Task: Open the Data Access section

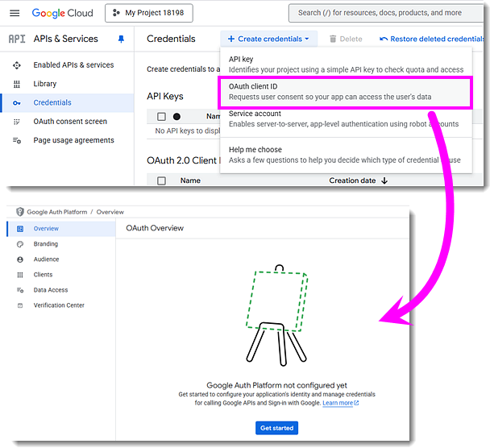Action: click(x=51, y=289)
